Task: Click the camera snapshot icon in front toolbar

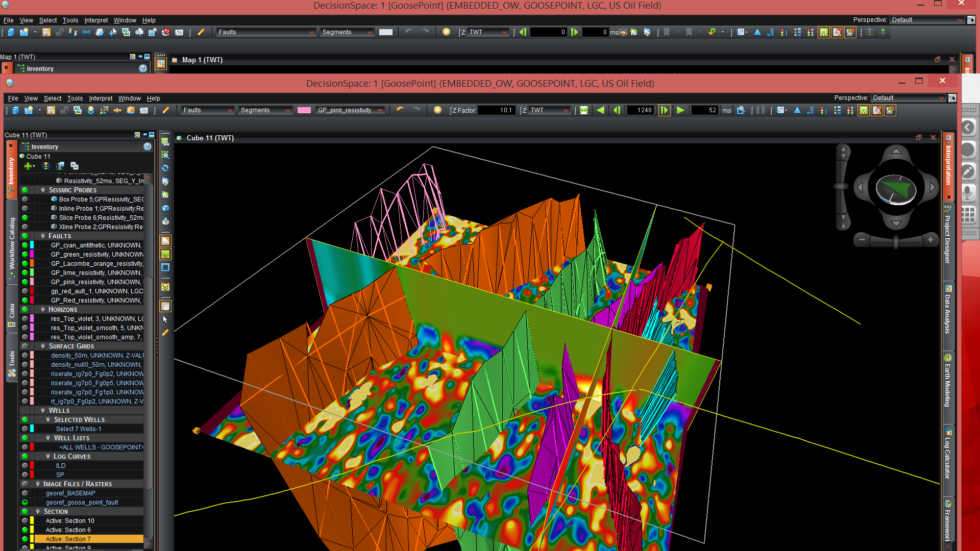Action: (x=144, y=110)
